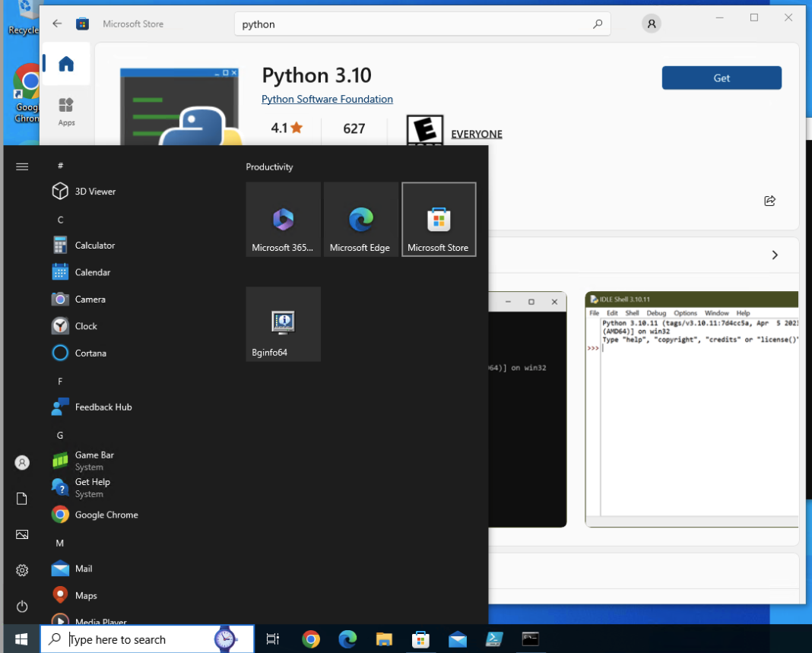Launch Google Chrome from the taskbar
The height and width of the screenshot is (653, 812).
pos(311,639)
